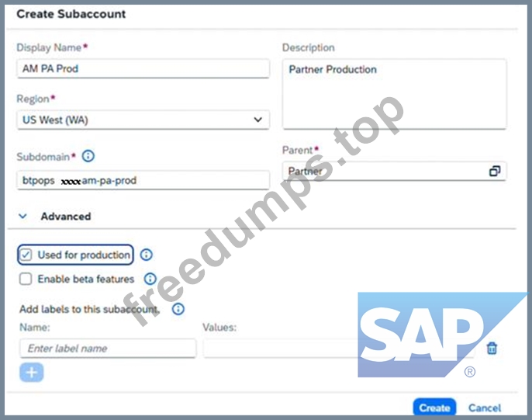Click the Region dropdown arrow

click(257, 120)
